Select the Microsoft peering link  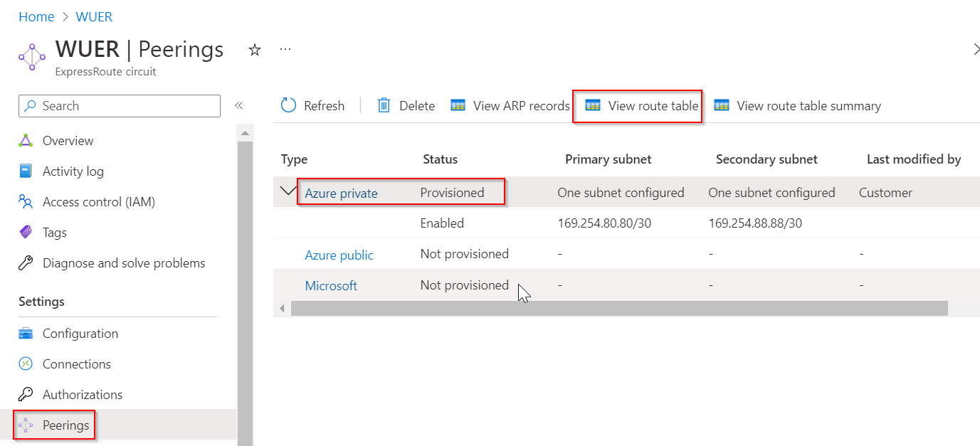pyautogui.click(x=331, y=285)
